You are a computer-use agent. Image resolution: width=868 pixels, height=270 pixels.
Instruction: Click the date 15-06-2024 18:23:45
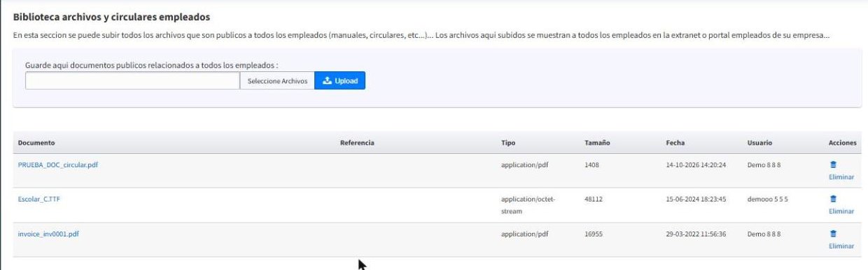696,199
